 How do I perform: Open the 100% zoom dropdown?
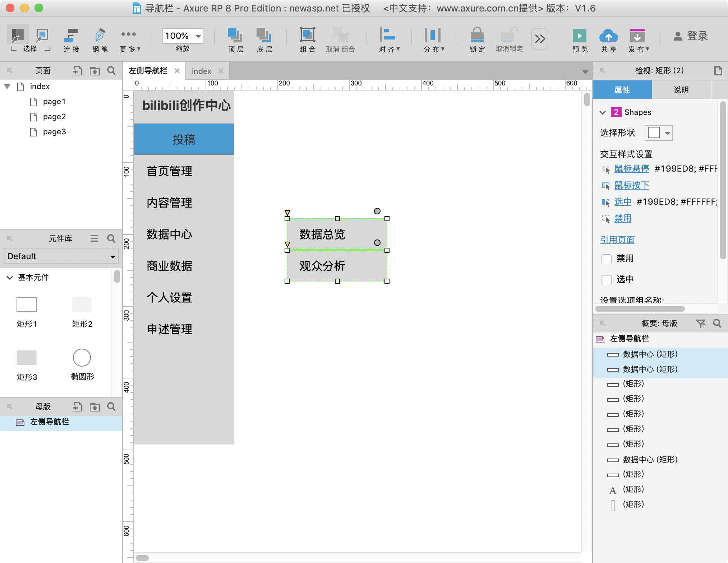click(x=198, y=36)
